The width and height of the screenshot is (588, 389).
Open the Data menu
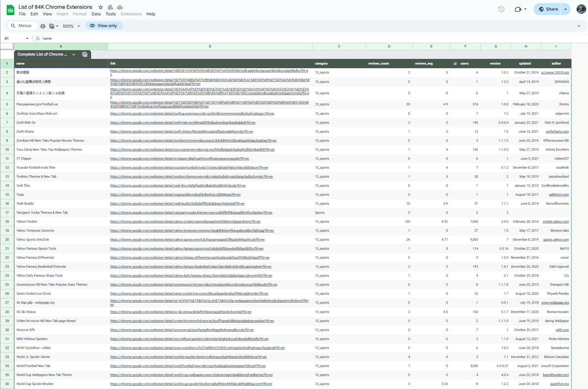(x=96, y=14)
